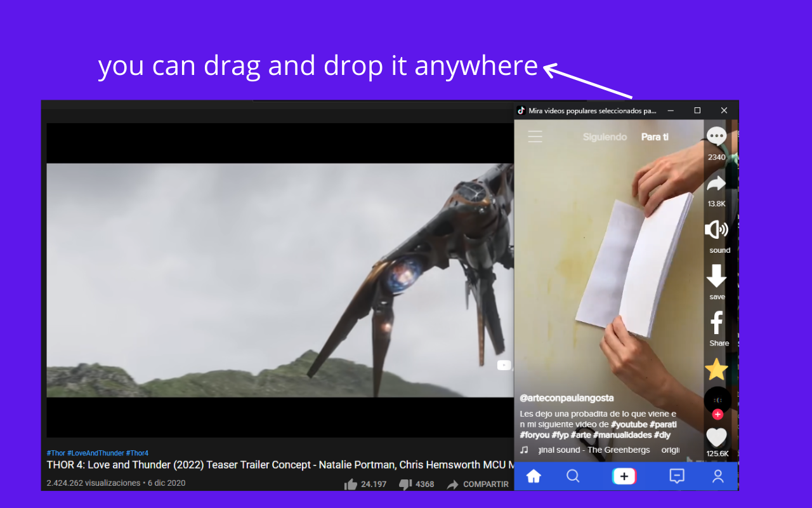Screen dimensions: 812x508
Task: Click the #Thor4 hashtag link
Action: coord(137,453)
